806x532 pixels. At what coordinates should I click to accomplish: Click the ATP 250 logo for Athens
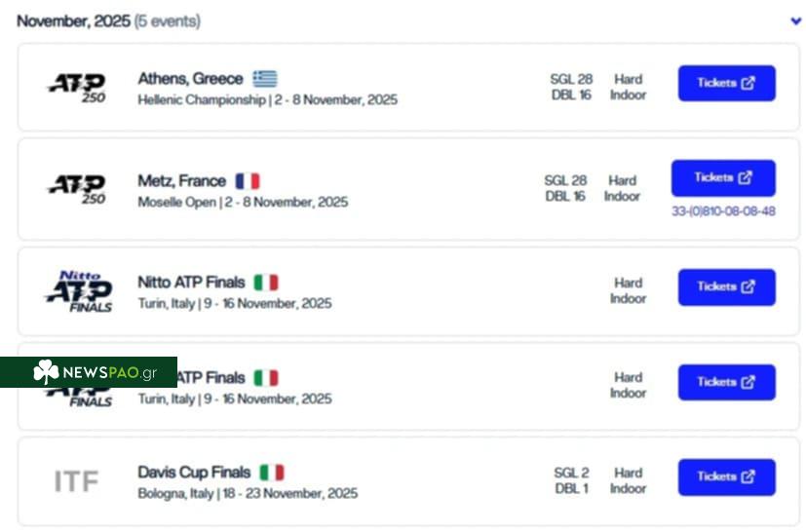pyautogui.click(x=77, y=89)
